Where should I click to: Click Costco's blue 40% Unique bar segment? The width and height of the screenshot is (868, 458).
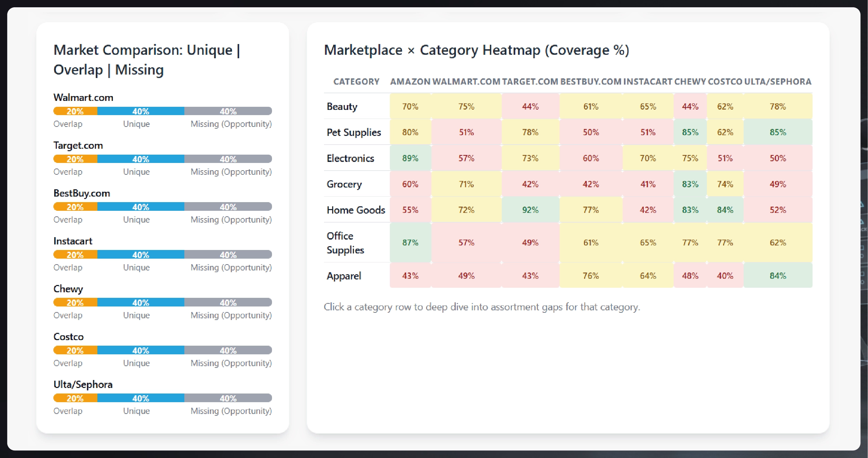pyautogui.click(x=141, y=351)
